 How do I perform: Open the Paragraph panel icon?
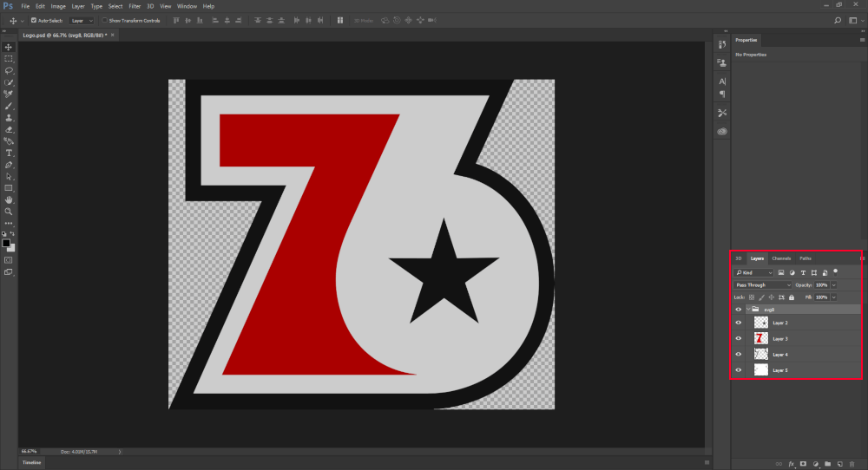click(722, 94)
